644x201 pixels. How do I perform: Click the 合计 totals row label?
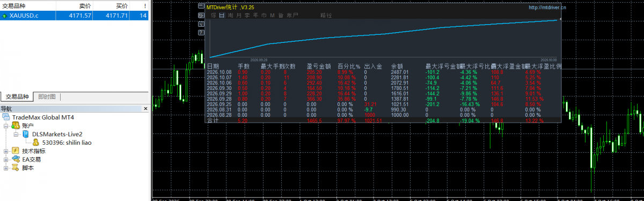213,121
